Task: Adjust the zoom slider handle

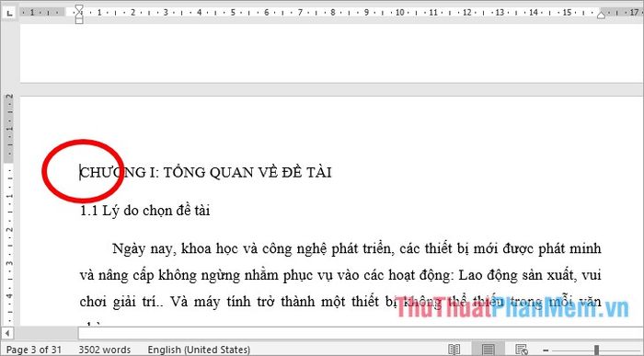Action: [x=596, y=350]
